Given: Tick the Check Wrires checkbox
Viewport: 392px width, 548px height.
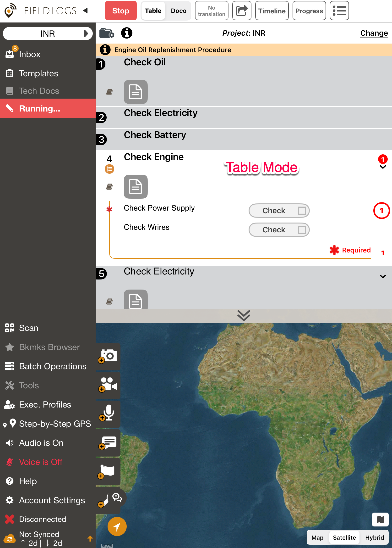Looking at the screenshot, I should point(302,230).
